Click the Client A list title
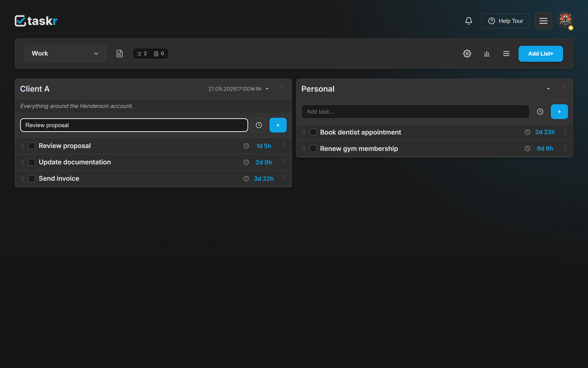The image size is (588, 368). click(35, 89)
